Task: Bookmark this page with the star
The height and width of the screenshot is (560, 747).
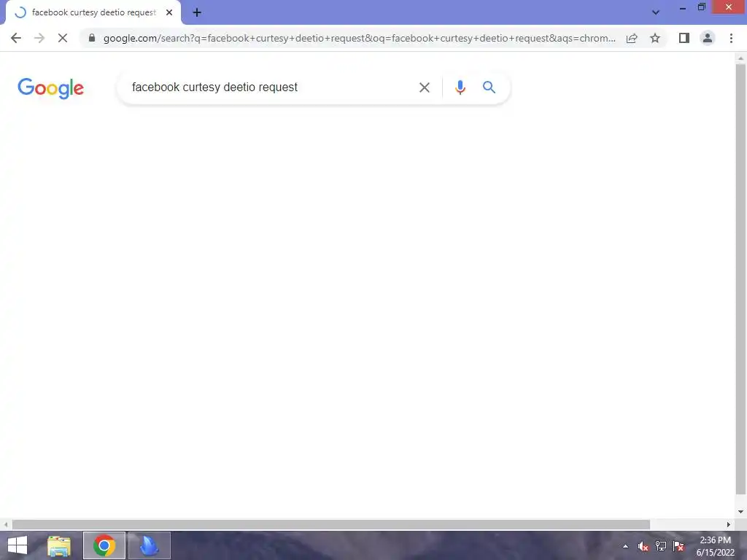Action: 655,38
